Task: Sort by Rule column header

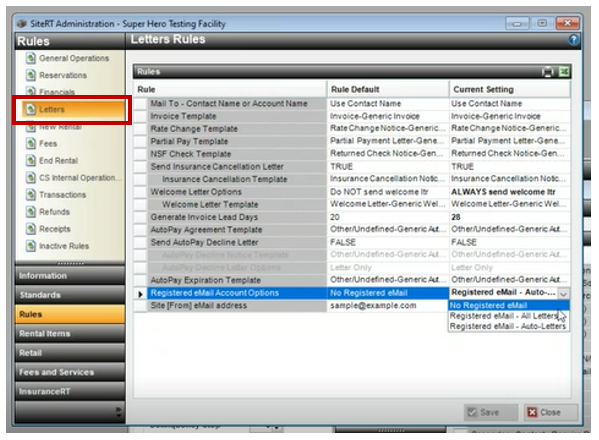Action: click(x=230, y=89)
